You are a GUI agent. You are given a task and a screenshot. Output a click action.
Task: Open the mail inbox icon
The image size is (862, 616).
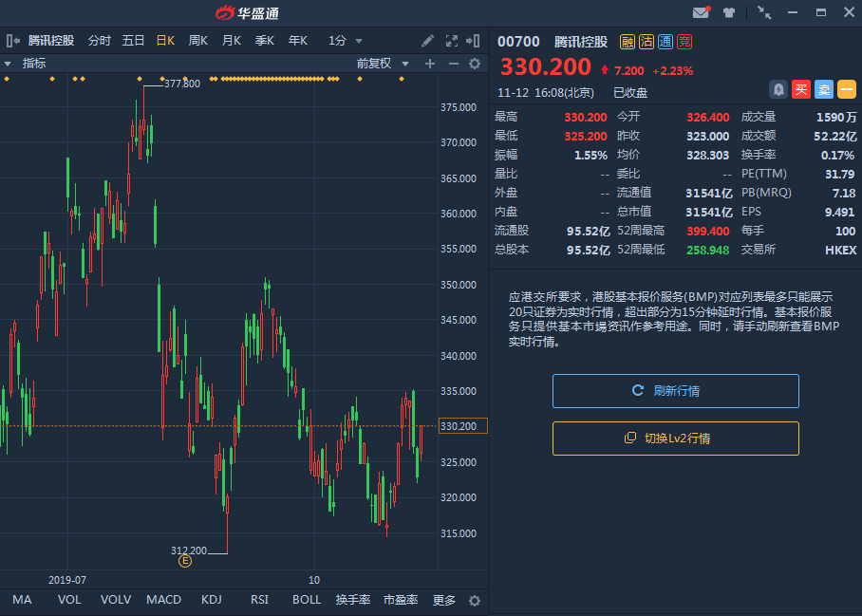click(701, 12)
